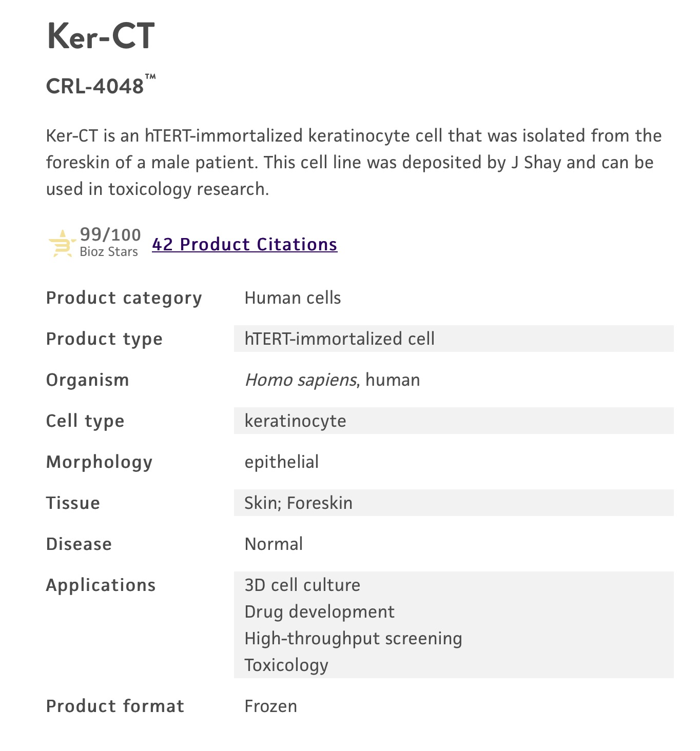The height and width of the screenshot is (751, 700).
Task: Click the Product category label
Action: pyautogui.click(x=124, y=298)
